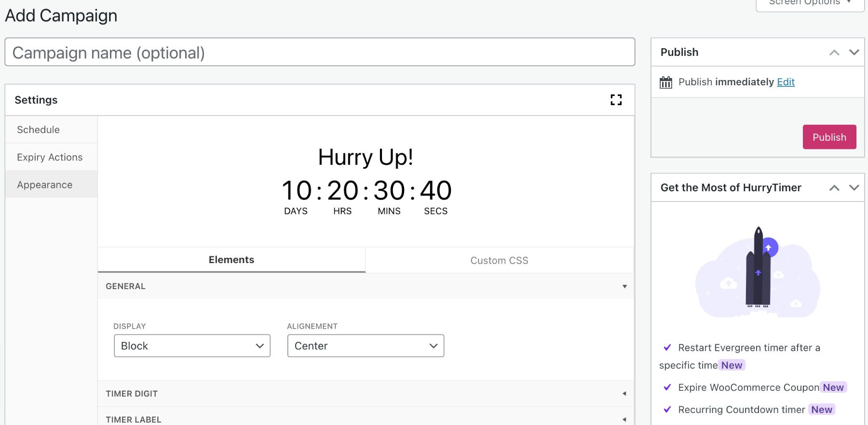This screenshot has height=425, width=868.
Task: Click the Publish button
Action: [829, 137]
